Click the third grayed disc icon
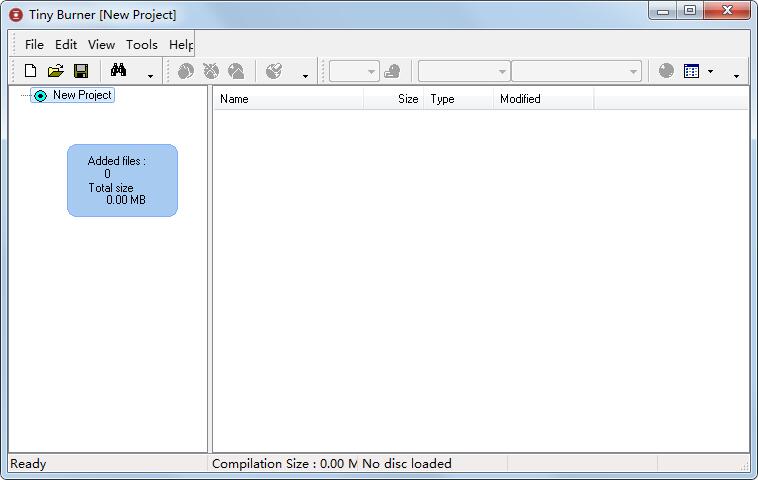 [x=236, y=71]
